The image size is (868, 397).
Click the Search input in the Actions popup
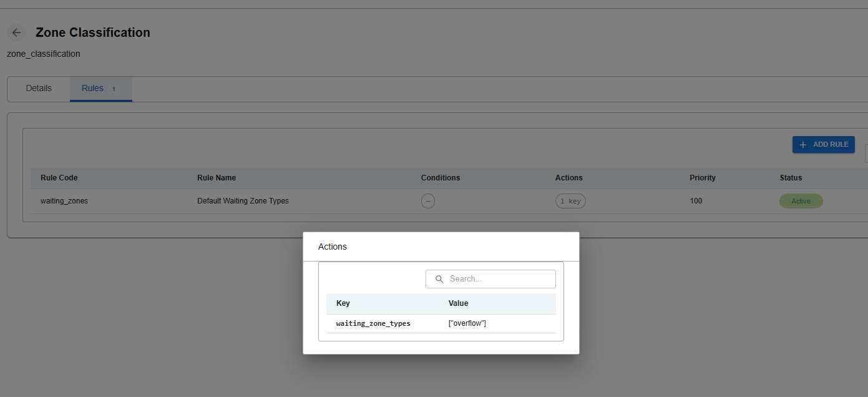point(490,278)
